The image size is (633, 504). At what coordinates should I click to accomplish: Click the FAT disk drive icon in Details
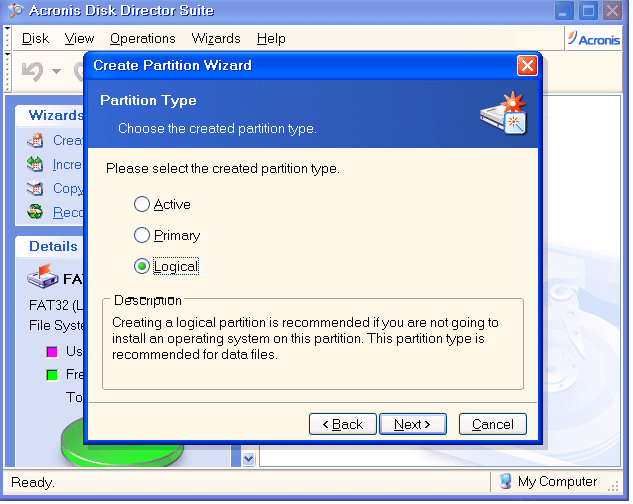click(x=44, y=277)
